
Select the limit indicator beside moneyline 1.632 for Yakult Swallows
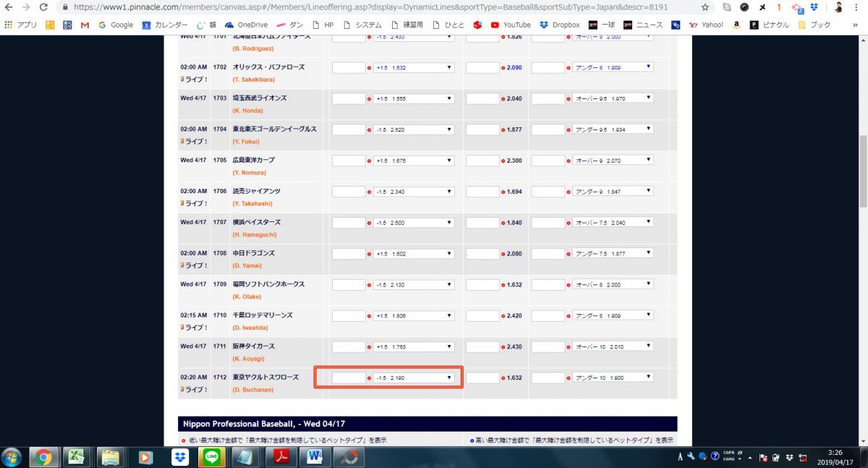coord(503,378)
